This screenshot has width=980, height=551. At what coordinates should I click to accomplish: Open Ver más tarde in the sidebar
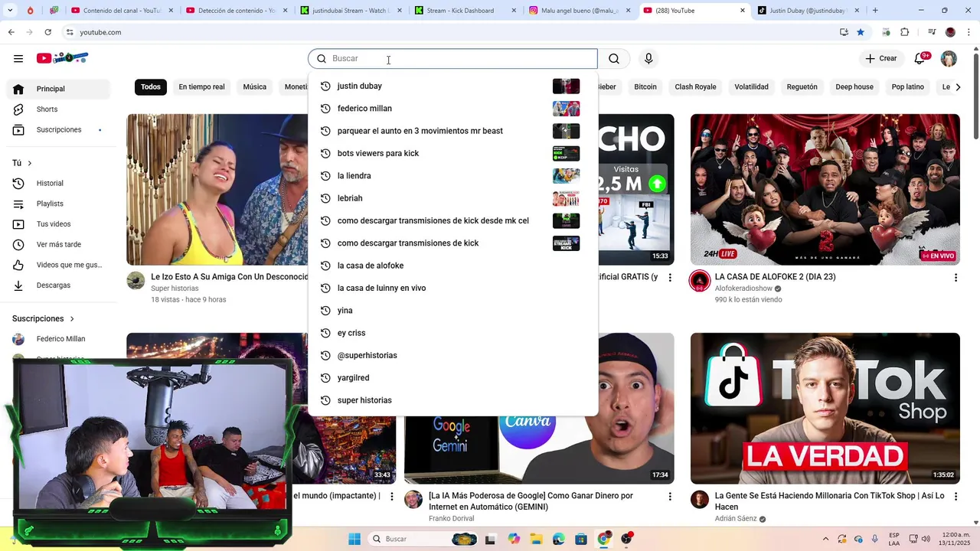pyautogui.click(x=58, y=245)
